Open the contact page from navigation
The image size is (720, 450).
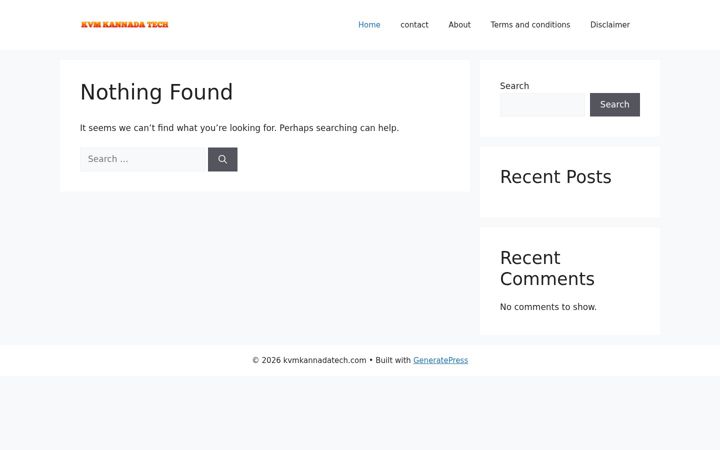point(414,25)
